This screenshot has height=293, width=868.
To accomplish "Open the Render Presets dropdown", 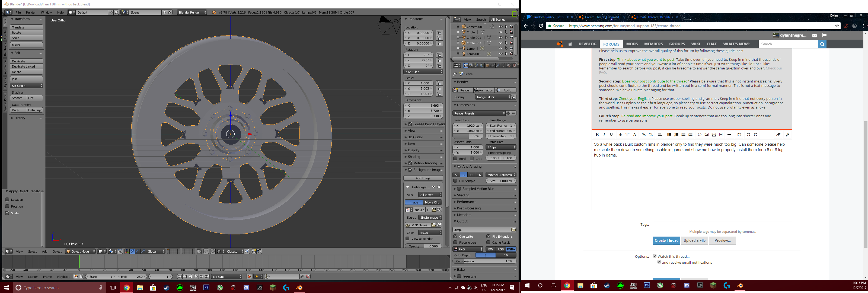I will [479, 113].
